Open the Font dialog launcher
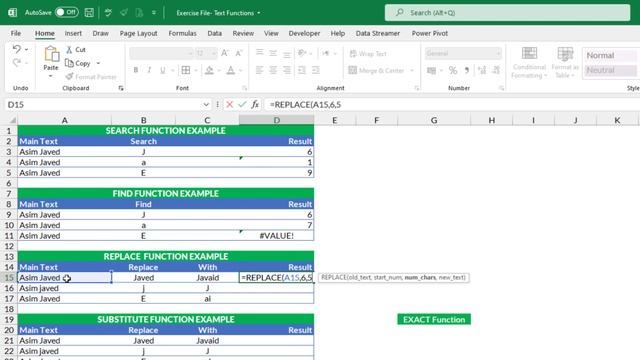Image resolution: width=640 pixels, height=360 pixels. click(244, 88)
